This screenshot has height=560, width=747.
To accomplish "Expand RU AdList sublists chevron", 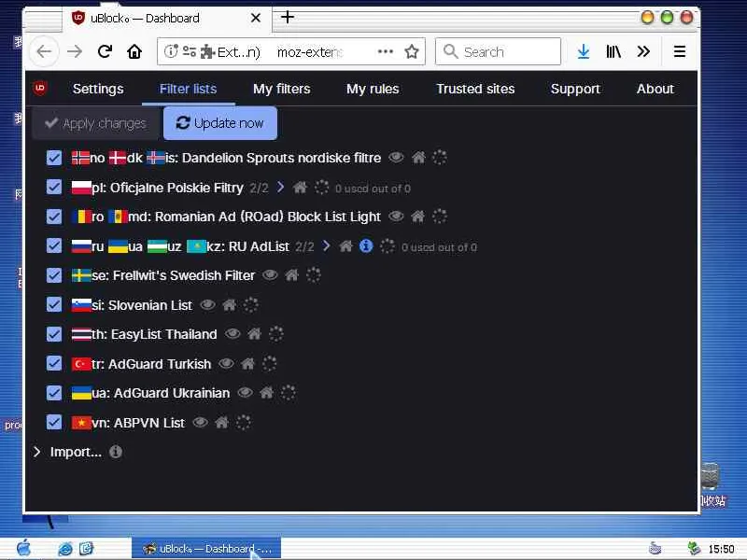I will pyautogui.click(x=326, y=245).
